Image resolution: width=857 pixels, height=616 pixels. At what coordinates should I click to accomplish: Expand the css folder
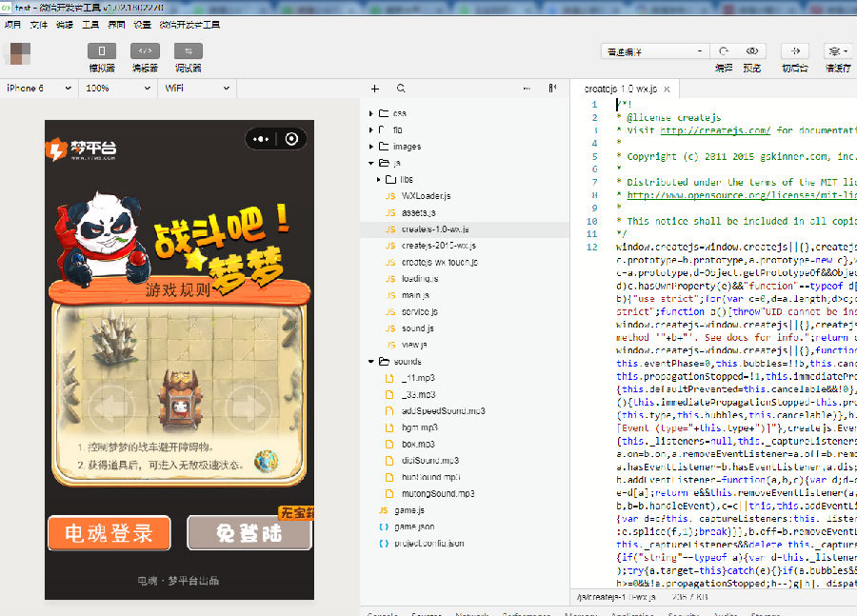point(370,113)
